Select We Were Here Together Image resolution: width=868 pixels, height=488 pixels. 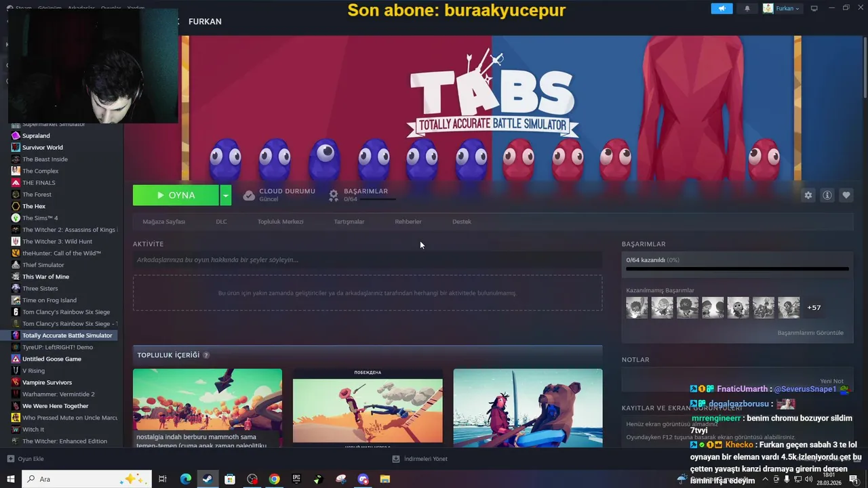coord(56,406)
